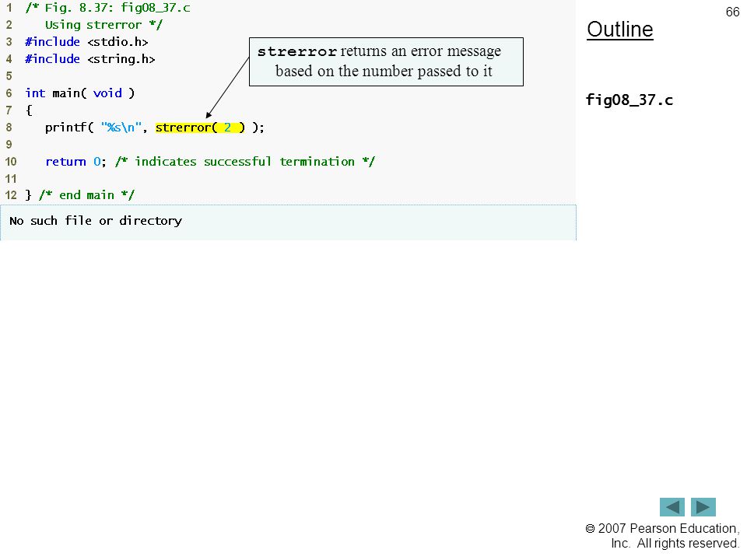Click the '/* Fig. 8.37: fig08_37.c' comment
The width and height of the screenshot is (747, 560).
point(107,8)
